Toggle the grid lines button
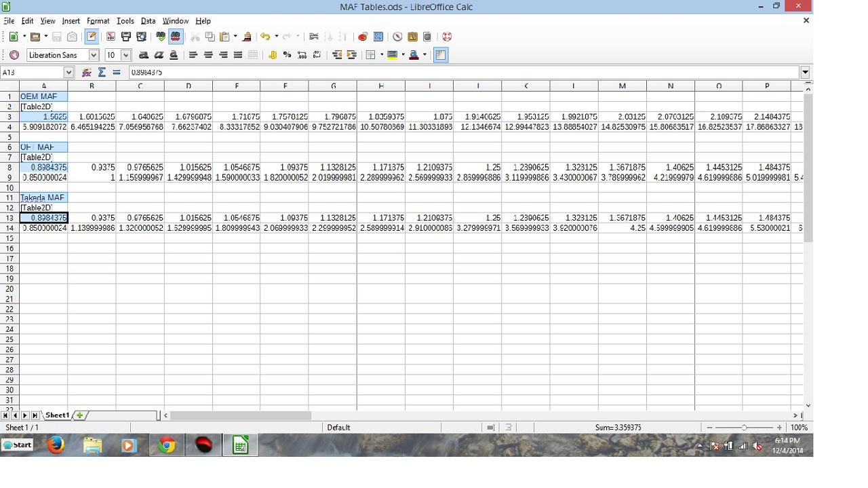 441,55
